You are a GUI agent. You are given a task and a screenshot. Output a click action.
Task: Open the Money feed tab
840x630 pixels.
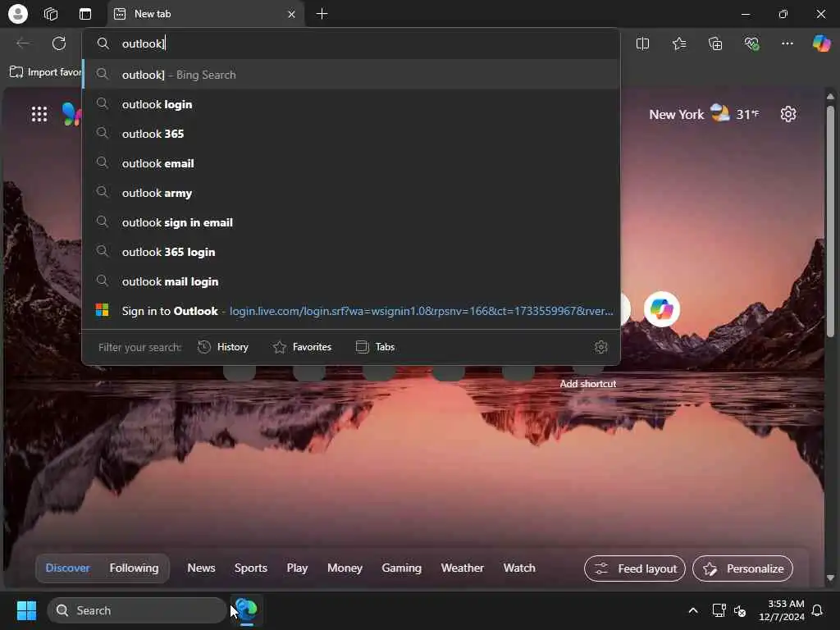coord(345,568)
